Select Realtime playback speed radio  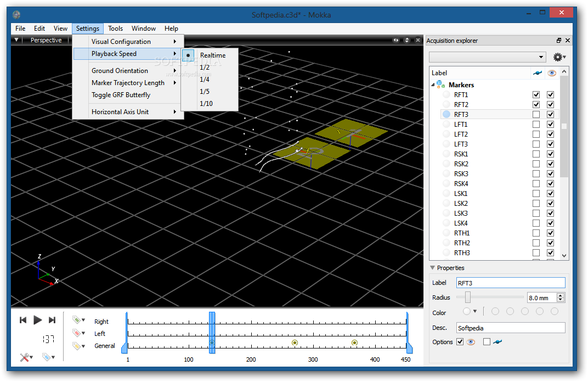pyautogui.click(x=188, y=55)
